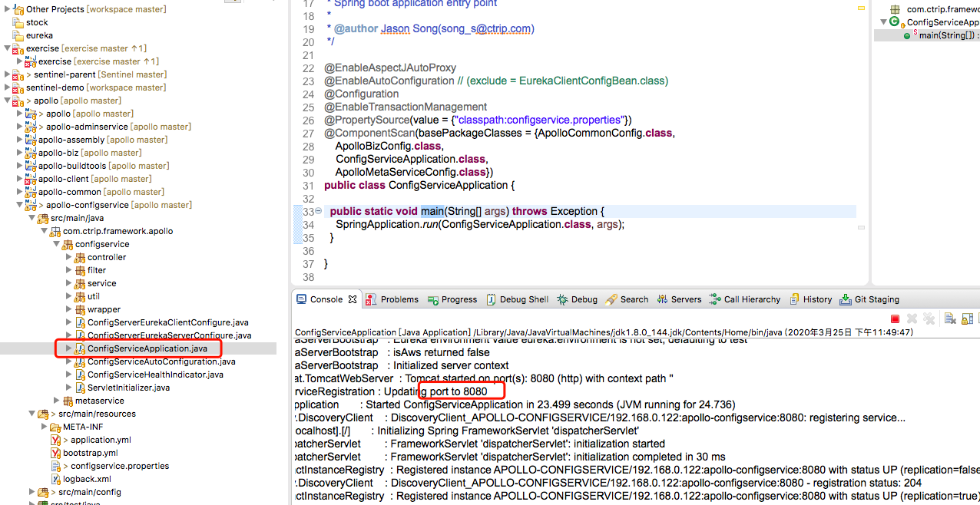Screen dimensions: 980x505
Task: Click the @EnableTransactionManagement annotation in the editor
Action: click(x=406, y=107)
